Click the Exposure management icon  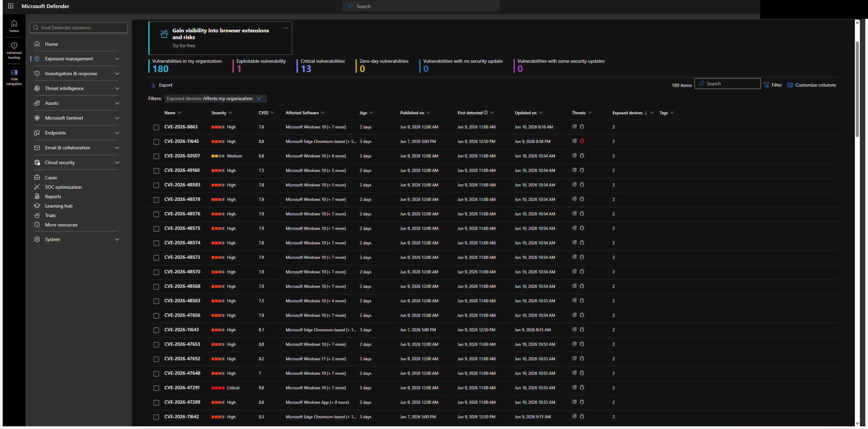point(37,59)
